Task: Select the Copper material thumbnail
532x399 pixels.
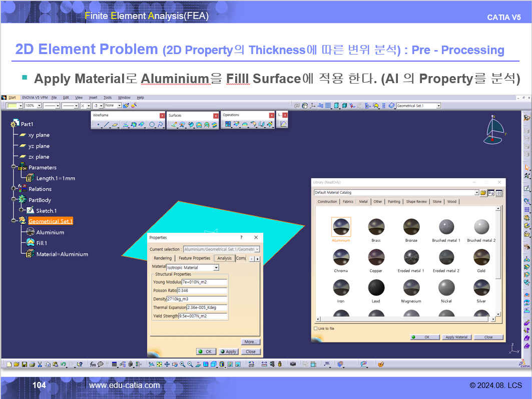Action: 376,257
